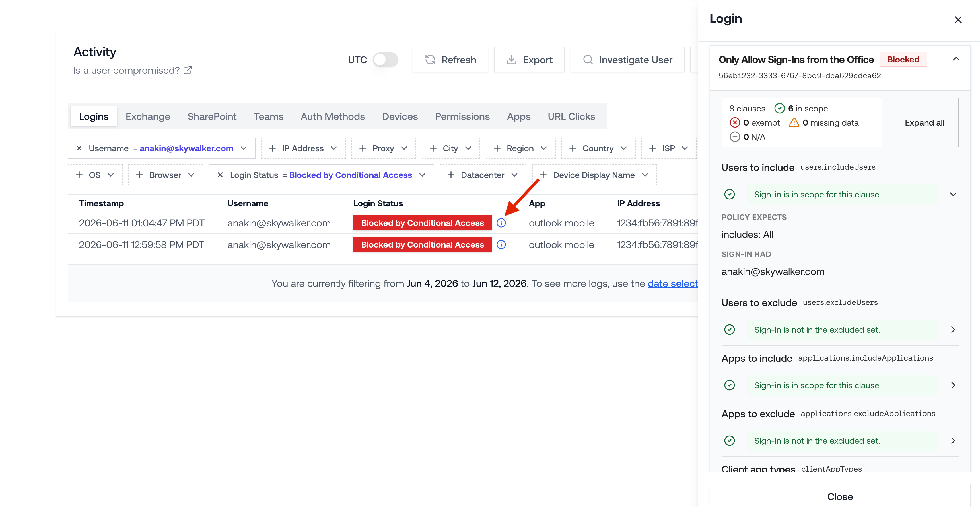Expand the Users to exclude clause
The width and height of the screenshot is (980, 507).
click(x=953, y=330)
